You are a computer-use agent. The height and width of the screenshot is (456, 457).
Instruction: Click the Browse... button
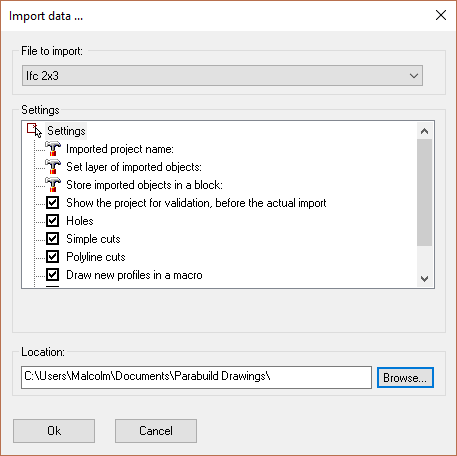(405, 378)
